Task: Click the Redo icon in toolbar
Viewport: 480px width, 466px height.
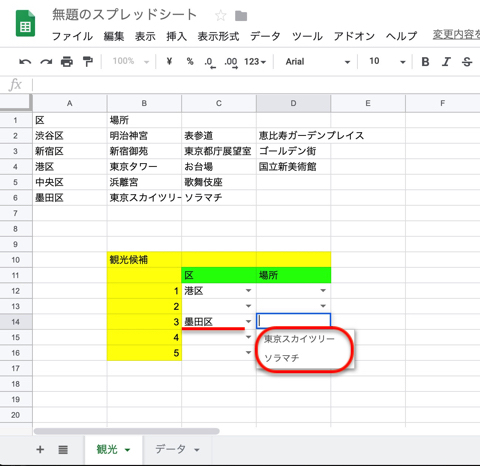Action: pos(46,62)
